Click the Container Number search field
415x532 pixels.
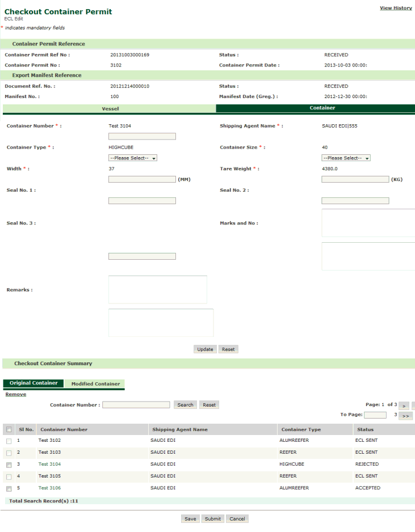(136, 405)
